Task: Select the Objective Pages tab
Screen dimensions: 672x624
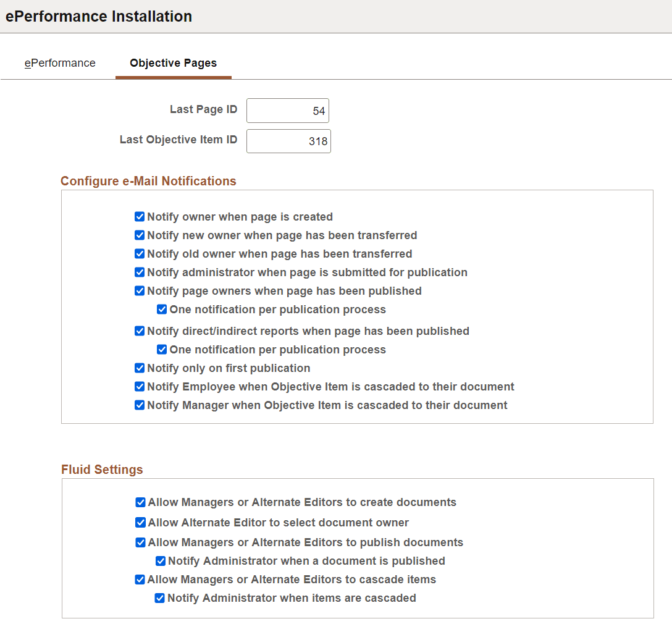Action: point(173,62)
